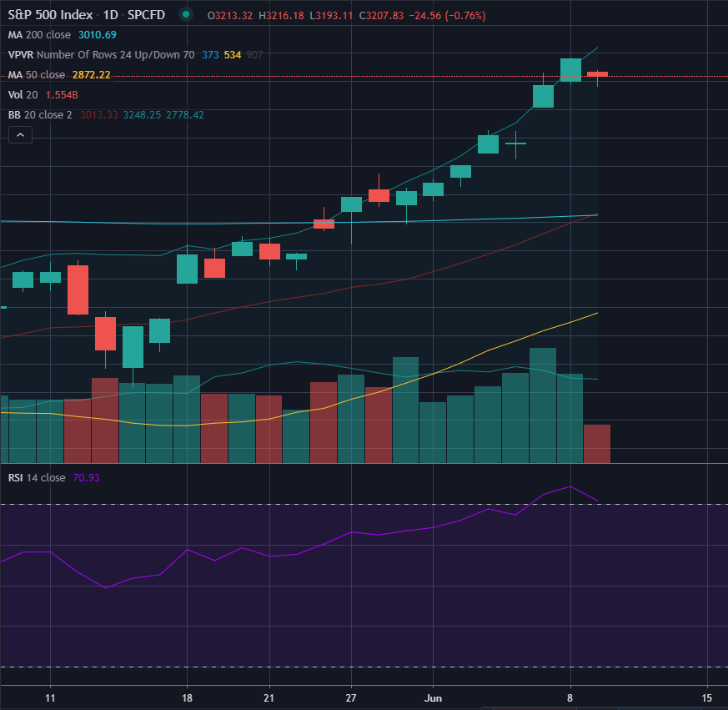Select the BB 20 close 2 legend
The width and height of the screenshot is (728, 710).
coord(40,115)
